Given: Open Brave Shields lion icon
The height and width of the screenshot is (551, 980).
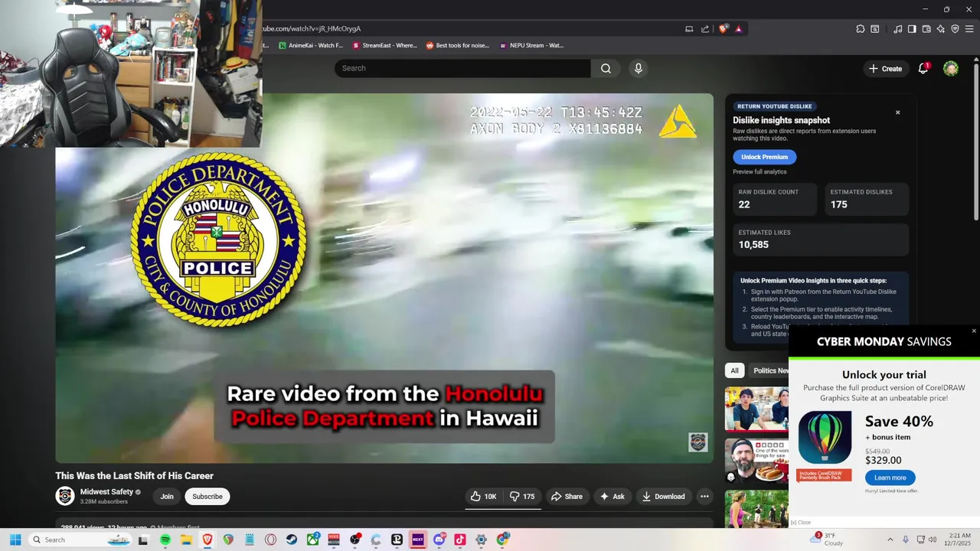Looking at the screenshot, I should [724, 29].
